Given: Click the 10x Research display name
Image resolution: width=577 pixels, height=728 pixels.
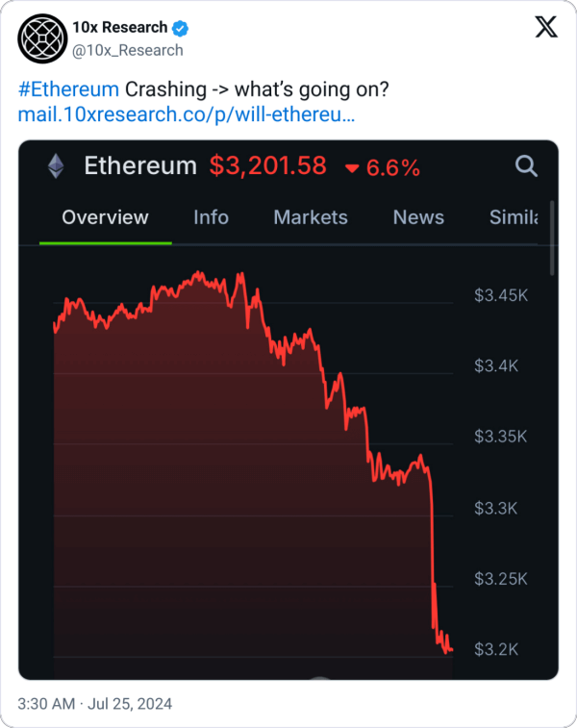Looking at the screenshot, I should [119, 28].
